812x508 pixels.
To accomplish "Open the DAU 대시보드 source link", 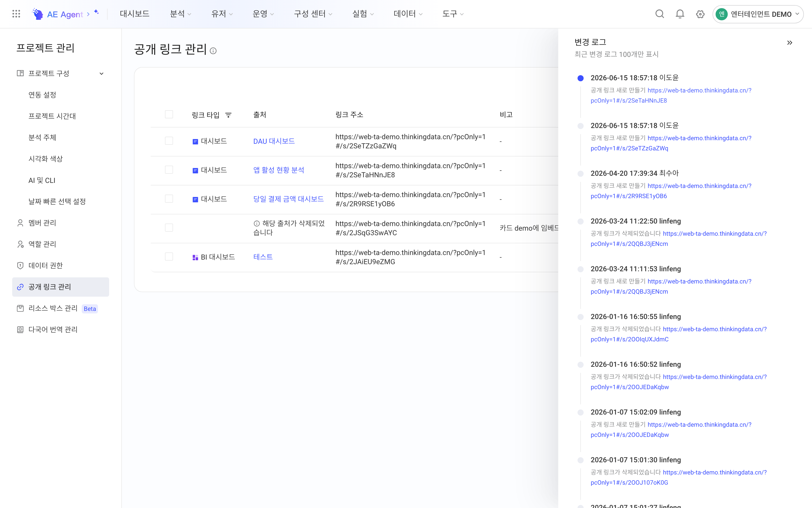I will pos(274,141).
